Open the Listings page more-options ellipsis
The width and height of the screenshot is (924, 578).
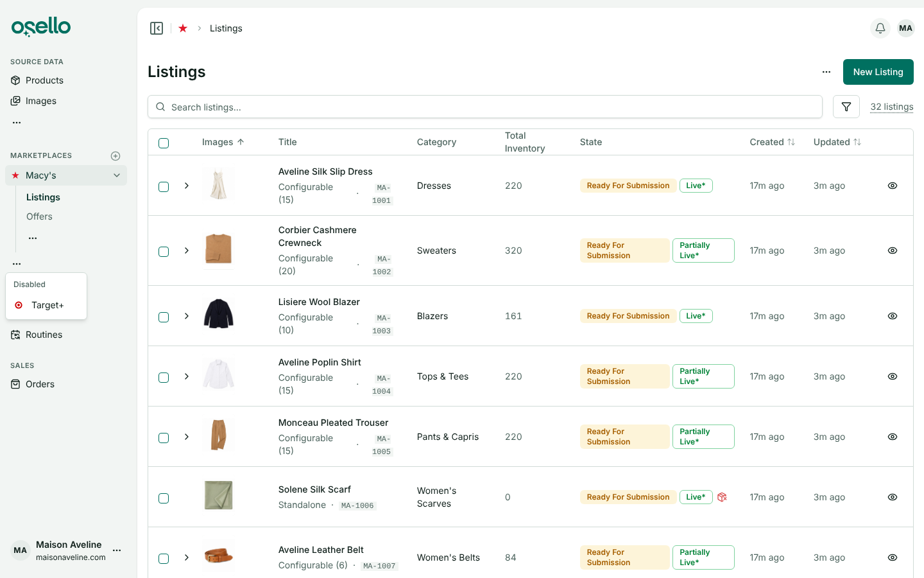click(826, 72)
